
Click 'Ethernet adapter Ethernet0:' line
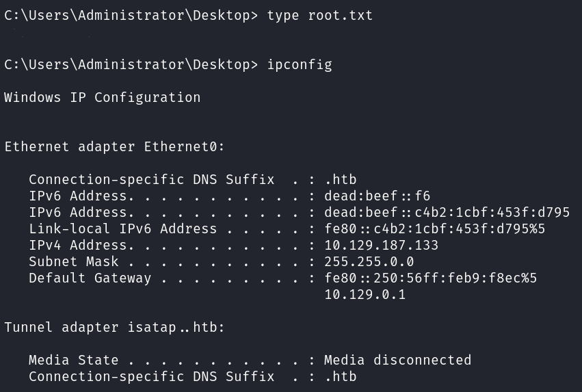point(115,146)
